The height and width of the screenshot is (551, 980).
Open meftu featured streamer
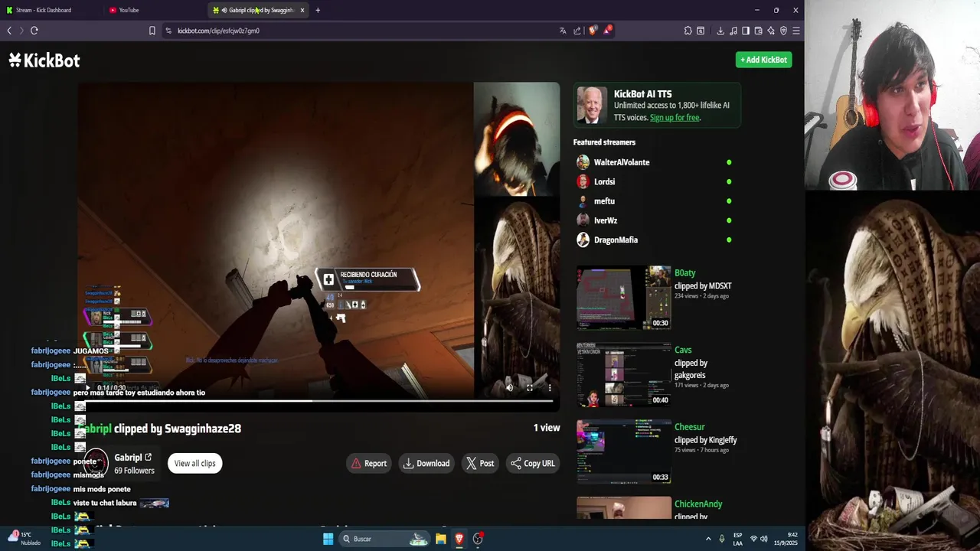604,201
